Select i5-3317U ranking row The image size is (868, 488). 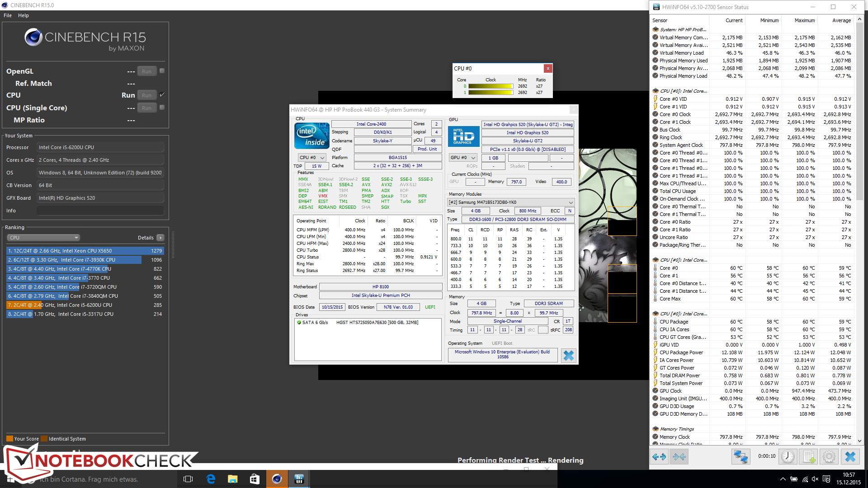tap(85, 314)
